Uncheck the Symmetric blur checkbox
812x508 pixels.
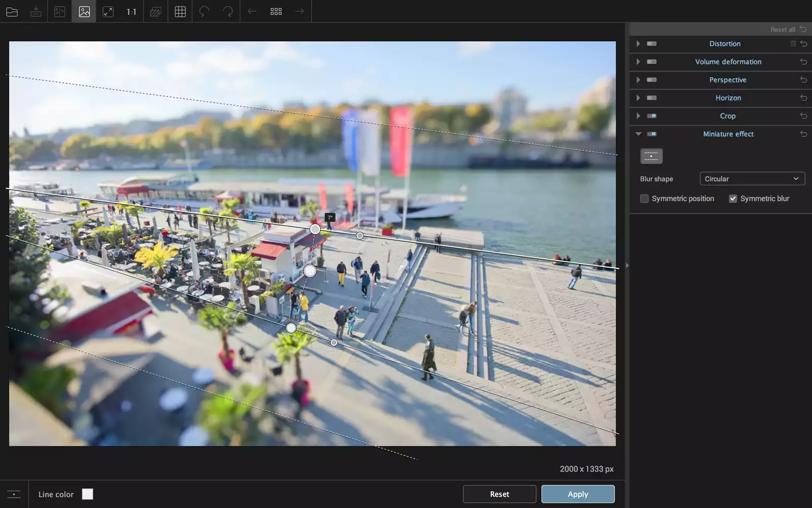coord(733,199)
